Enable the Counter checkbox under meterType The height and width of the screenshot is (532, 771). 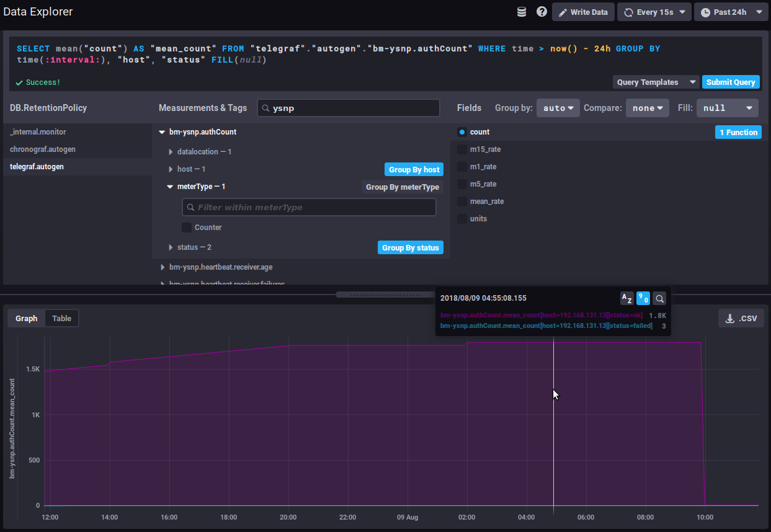[187, 228]
